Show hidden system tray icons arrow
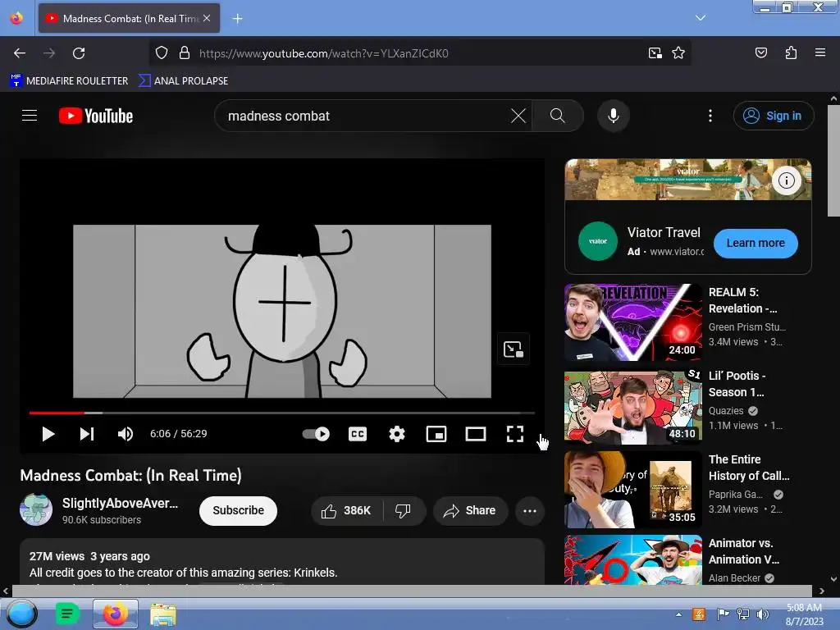This screenshot has width=840, height=630. coord(678,614)
